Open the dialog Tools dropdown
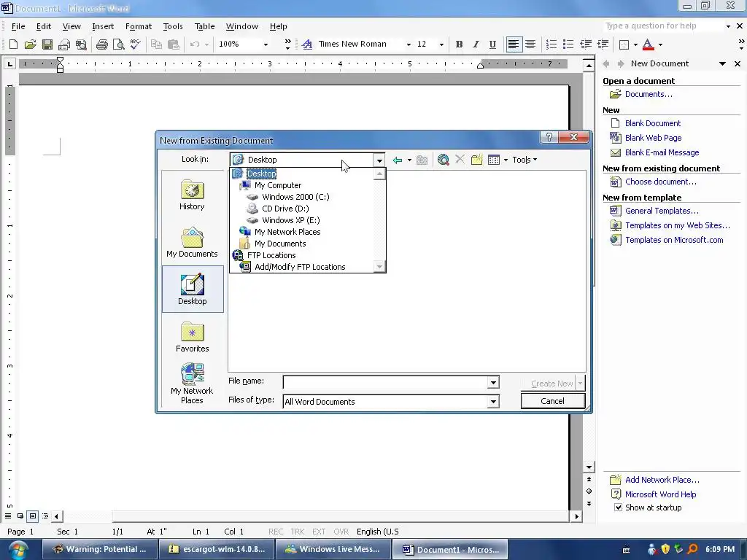This screenshot has width=747, height=560. 525,160
